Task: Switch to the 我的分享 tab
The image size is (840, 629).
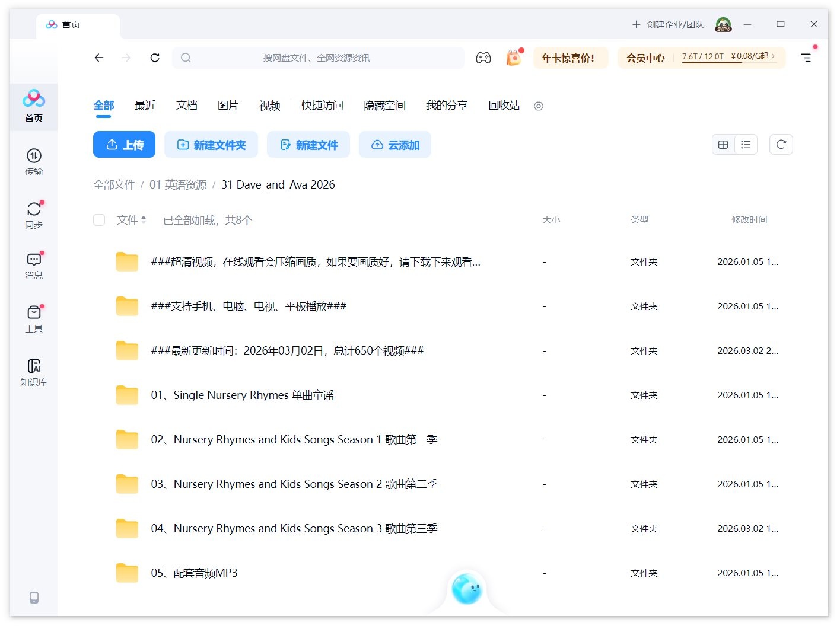Action: click(447, 106)
